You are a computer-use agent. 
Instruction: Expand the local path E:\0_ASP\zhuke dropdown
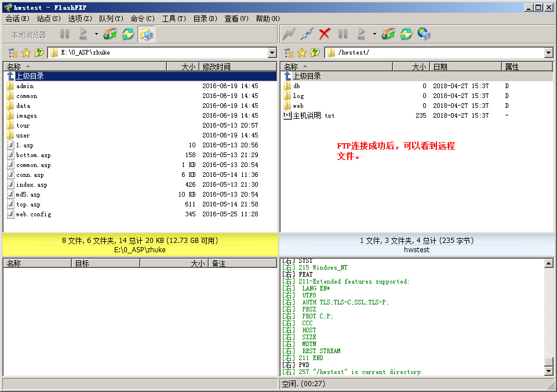[272, 53]
